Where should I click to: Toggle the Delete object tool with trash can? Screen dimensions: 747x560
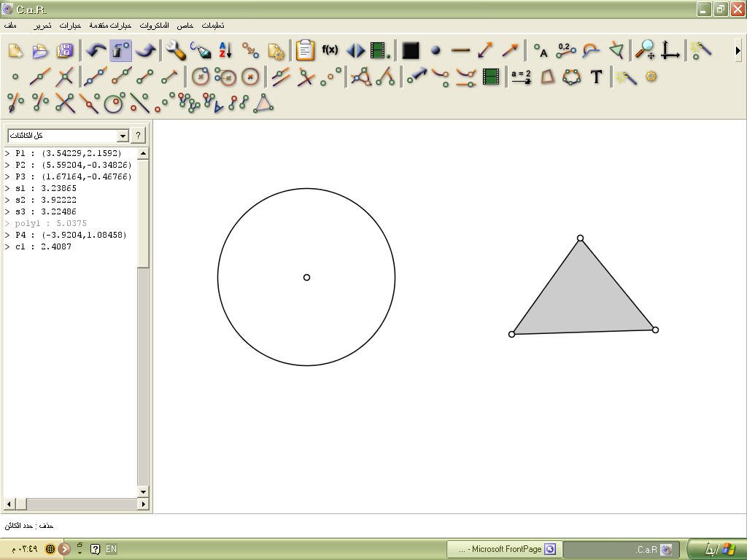120,50
